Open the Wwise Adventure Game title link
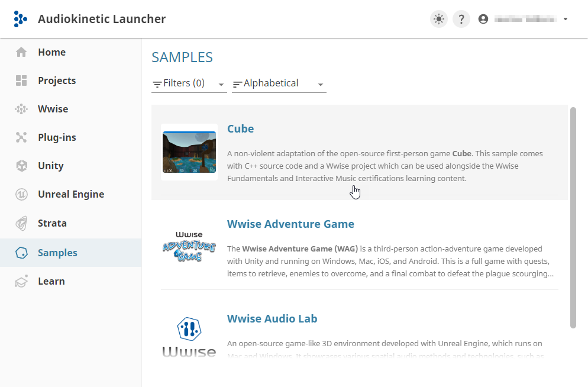Viewport: 588px width, 387px height. [x=290, y=224]
